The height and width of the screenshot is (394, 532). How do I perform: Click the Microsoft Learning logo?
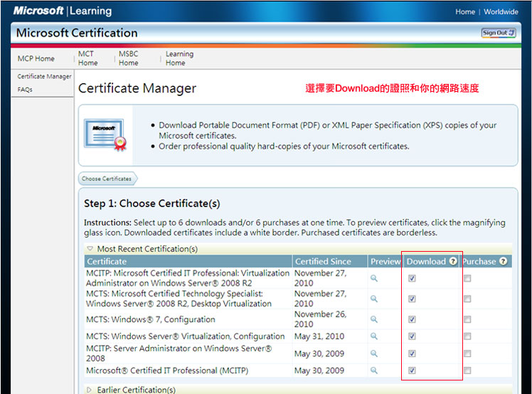point(63,11)
